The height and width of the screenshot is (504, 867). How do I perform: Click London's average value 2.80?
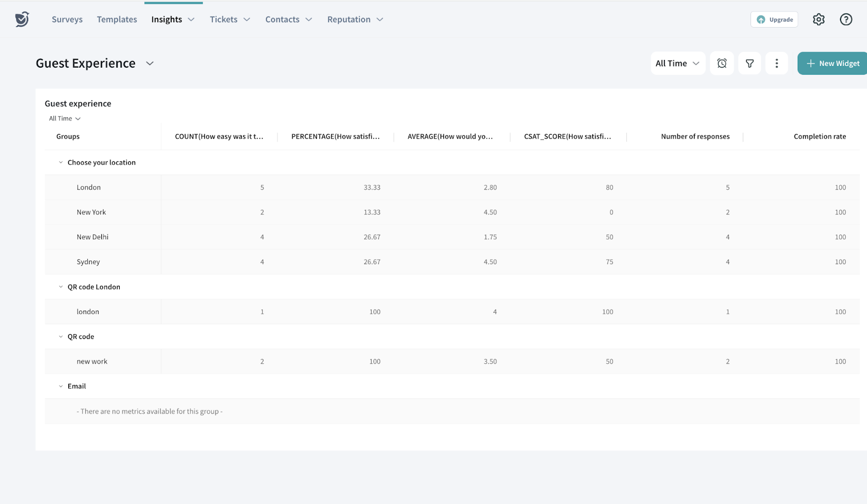point(490,187)
